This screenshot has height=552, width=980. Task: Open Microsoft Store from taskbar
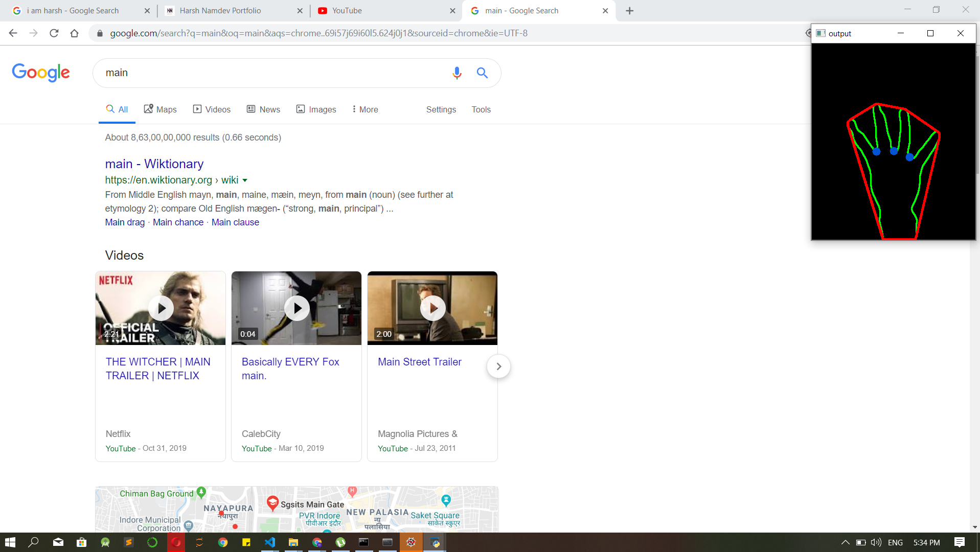tap(82, 542)
